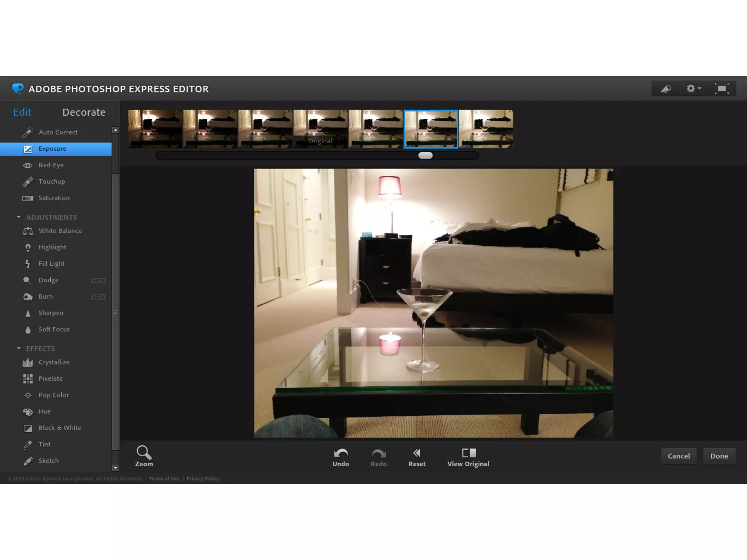This screenshot has width=747, height=560.
Task: Reset all edits with Reset icon
Action: pyautogui.click(x=417, y=457)
